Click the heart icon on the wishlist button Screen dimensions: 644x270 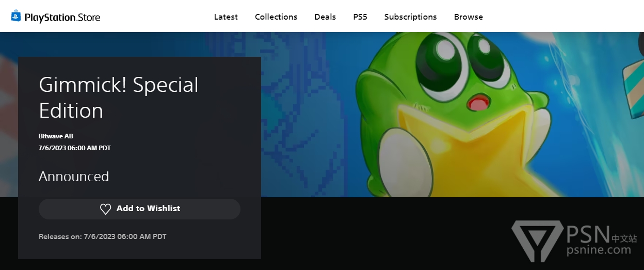click(105, 209)
